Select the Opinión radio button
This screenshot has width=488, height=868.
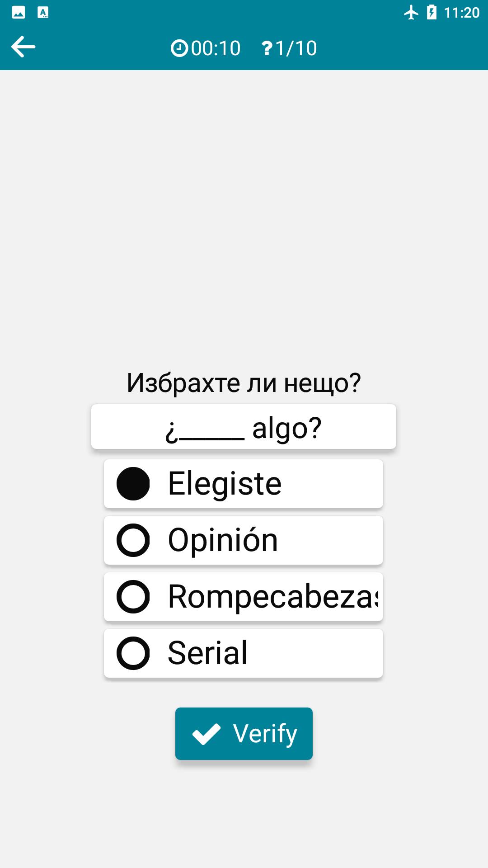tap(133, 540)
